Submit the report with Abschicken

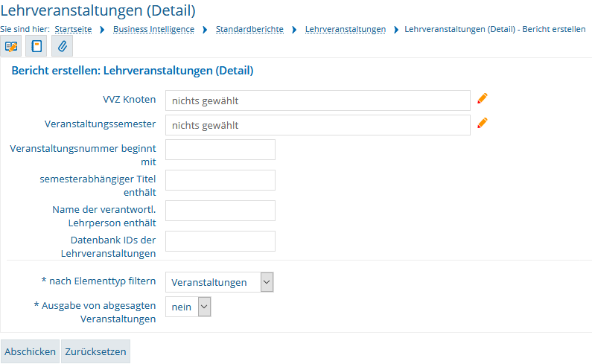pos(31,351)
